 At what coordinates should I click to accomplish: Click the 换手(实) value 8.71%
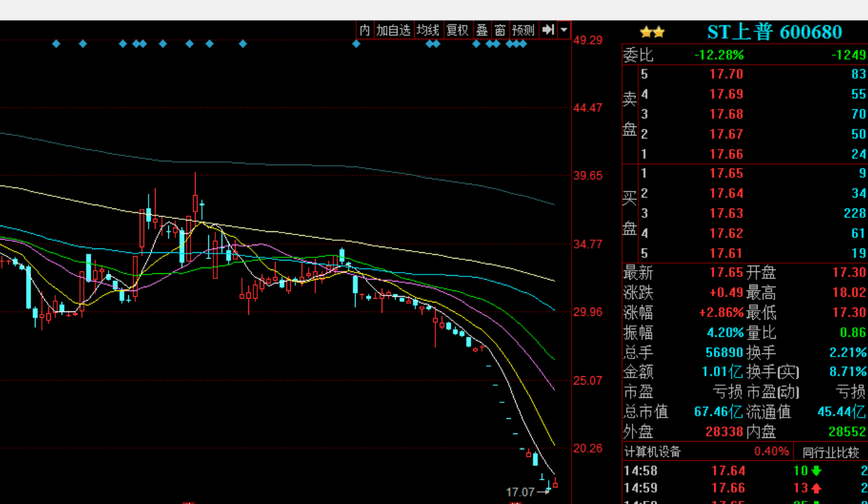tap(848, 372)
